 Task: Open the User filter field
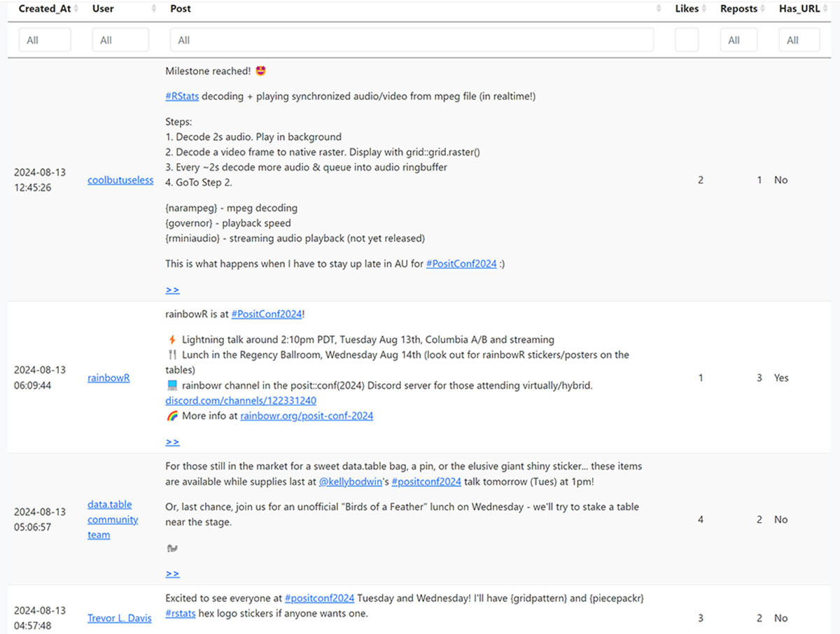click(120, 40)
